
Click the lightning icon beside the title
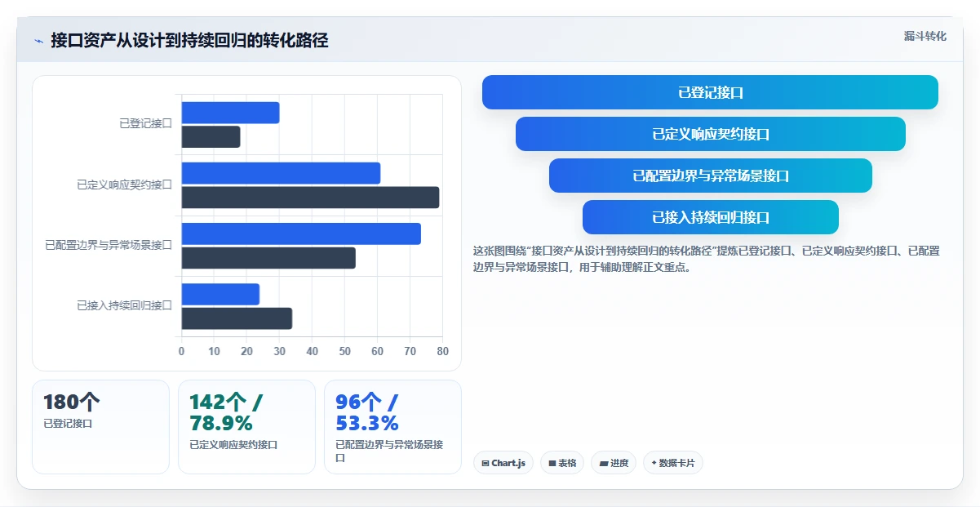click(38, 41)
